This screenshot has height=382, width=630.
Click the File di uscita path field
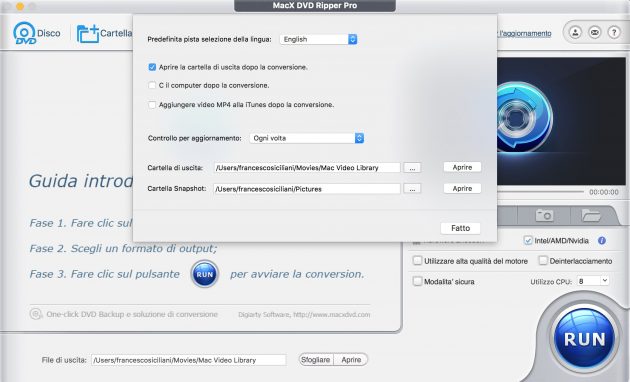click(x=189, y=360)
